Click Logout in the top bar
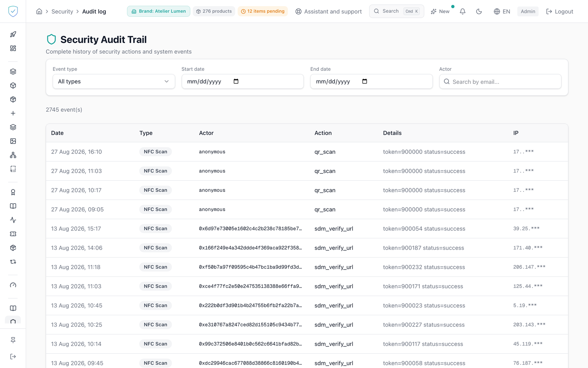 pos(559,11)
